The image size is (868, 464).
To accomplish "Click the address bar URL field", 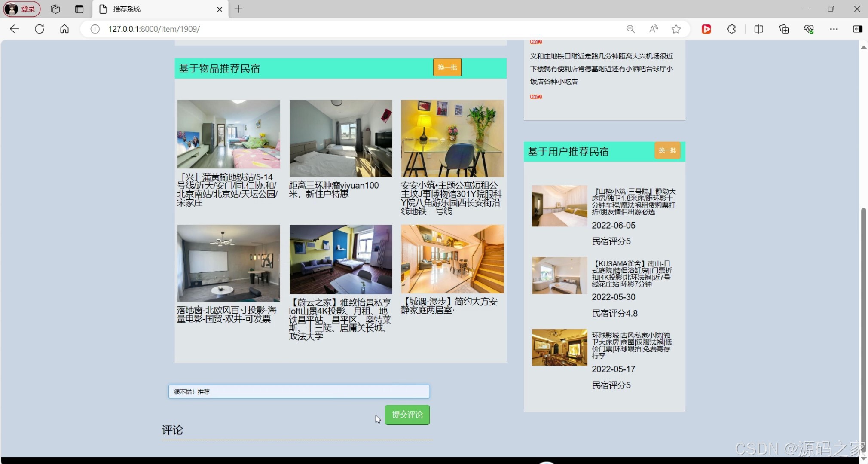I will click(155, 29).
